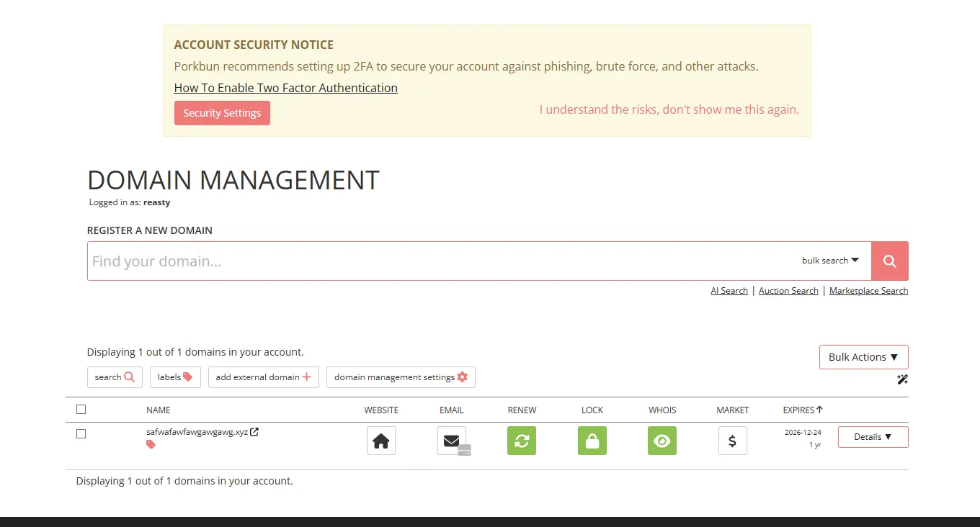Check the select-all checkbox in table header
Screen dimensions: 980x527
tap(81, 410)
